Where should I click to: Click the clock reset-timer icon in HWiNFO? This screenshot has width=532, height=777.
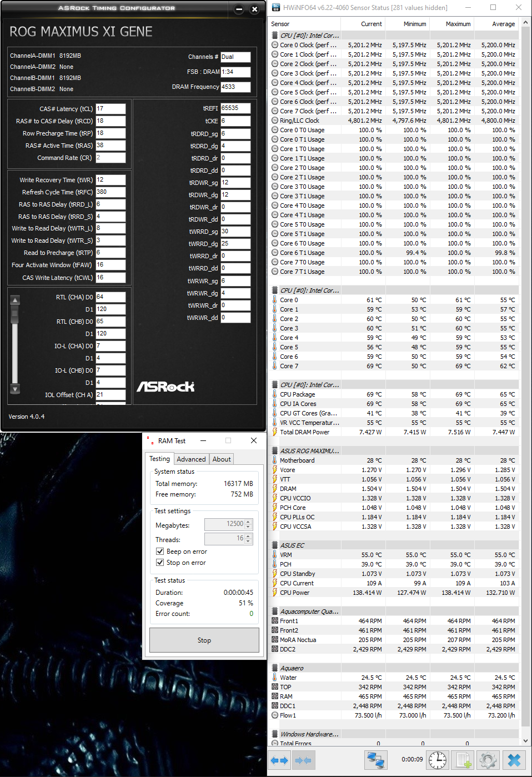[438, 760]
